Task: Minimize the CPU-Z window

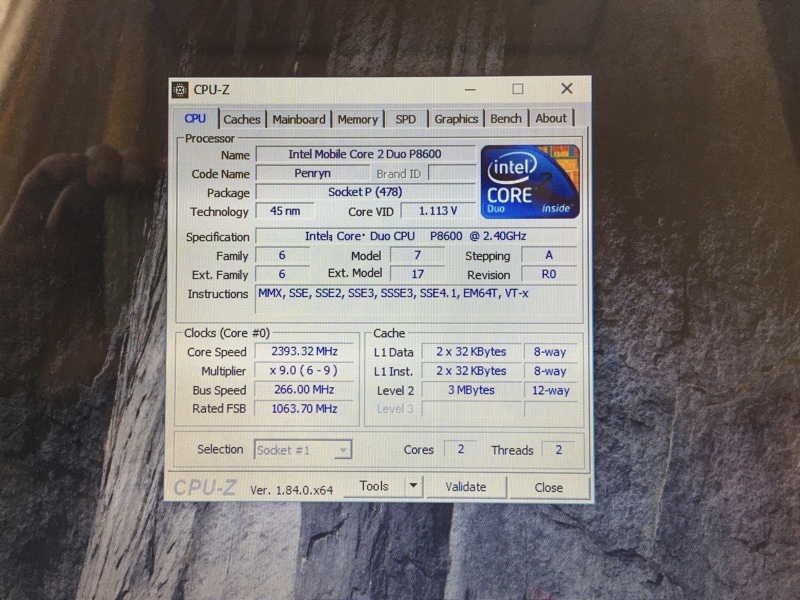Action: coord(470,90)
